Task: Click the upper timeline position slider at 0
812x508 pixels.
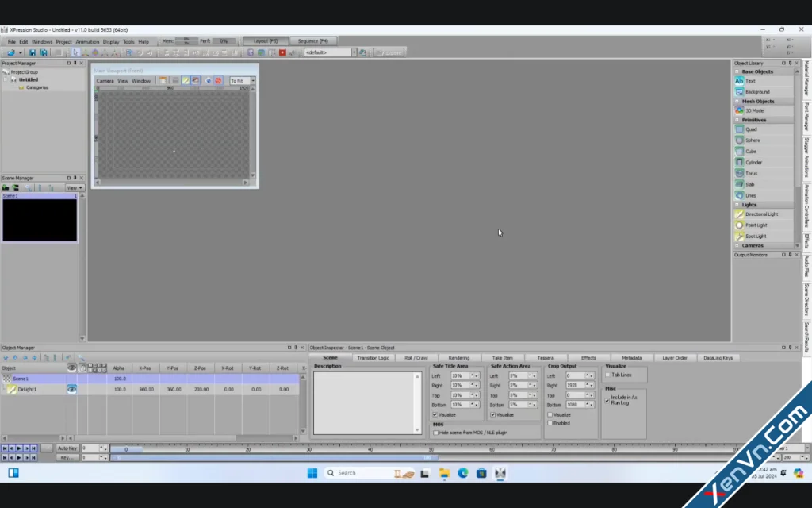Action: click(x=126, y=449)
